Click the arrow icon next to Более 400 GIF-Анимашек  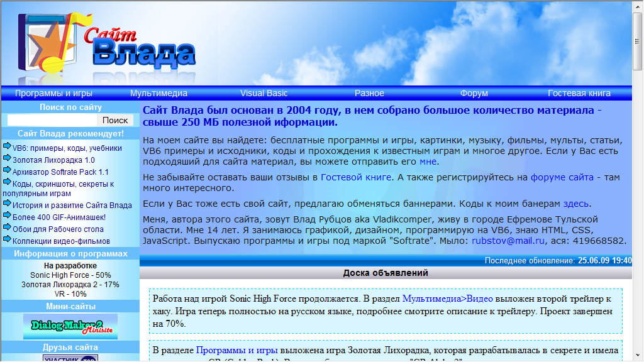(8, 216)
